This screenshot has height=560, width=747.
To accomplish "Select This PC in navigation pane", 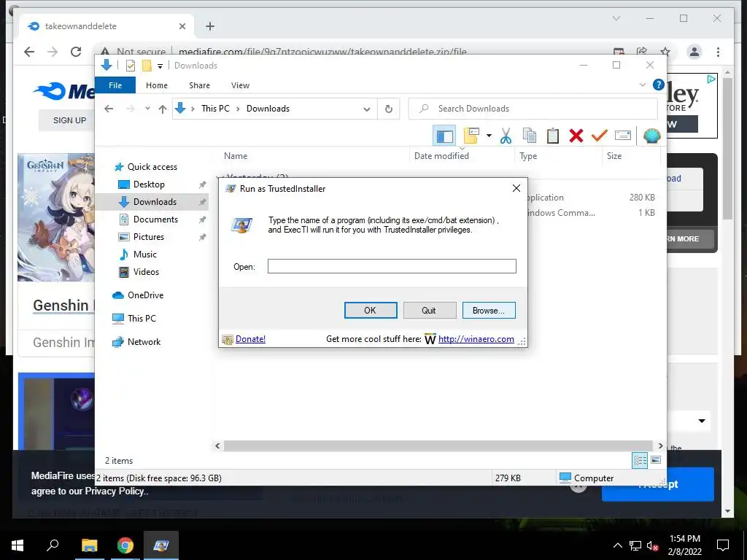I will [x=142, y=319].
